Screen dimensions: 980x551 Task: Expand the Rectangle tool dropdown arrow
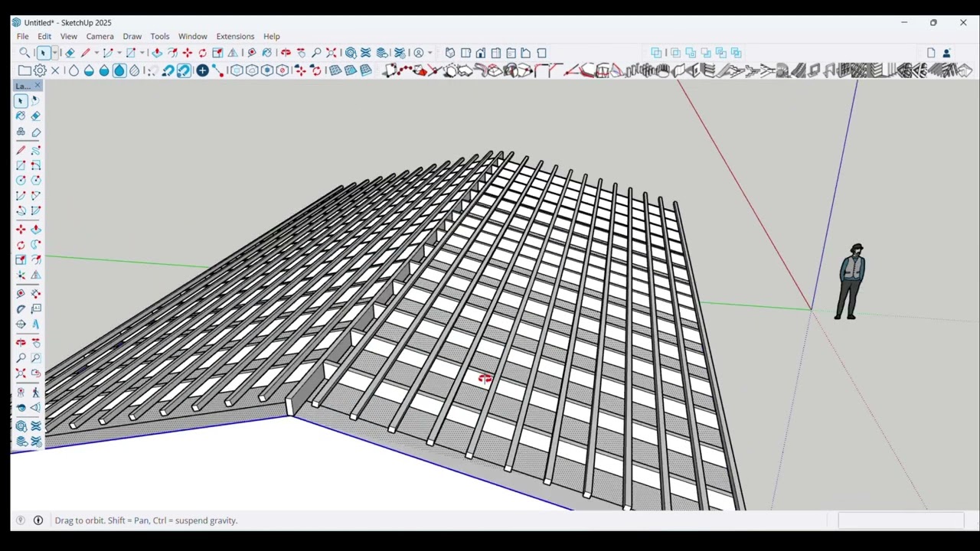tap(142, 53)
